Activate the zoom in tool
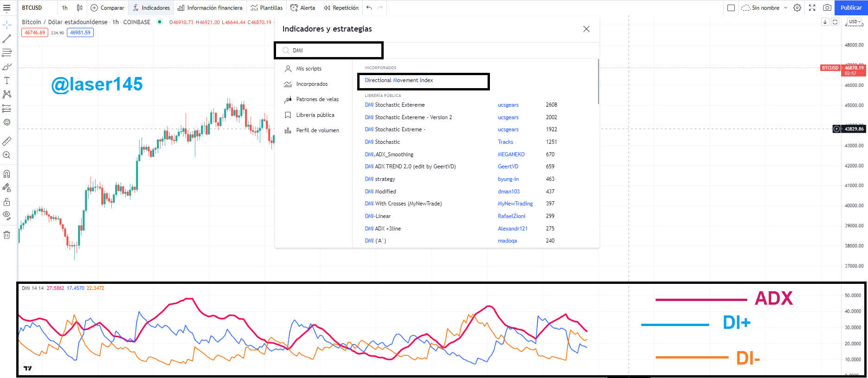Viewport: 868px width, 378px height. (x=7, y=155)
